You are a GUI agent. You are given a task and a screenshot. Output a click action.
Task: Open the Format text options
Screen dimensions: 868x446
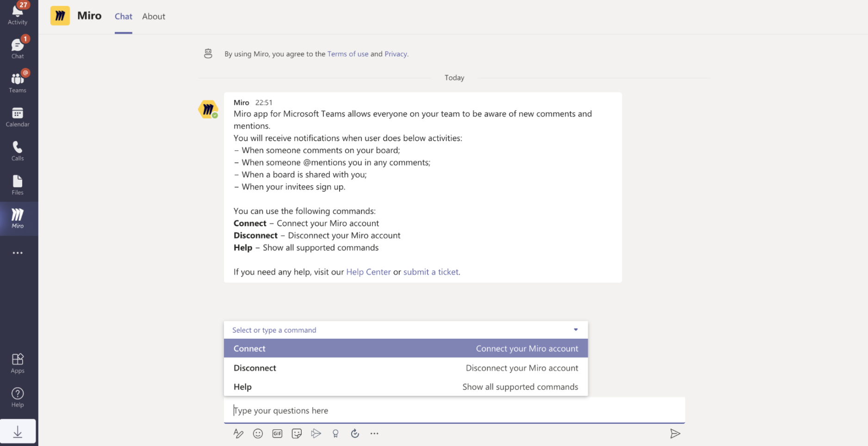[x=238, y=434]
